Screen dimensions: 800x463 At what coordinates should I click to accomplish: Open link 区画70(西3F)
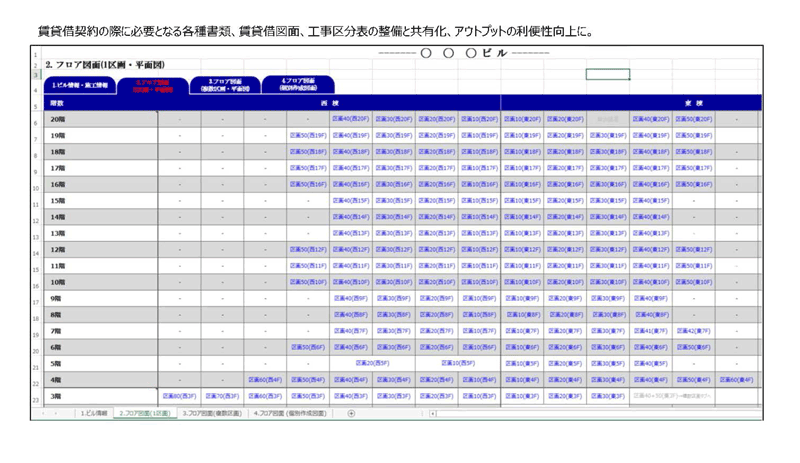point(222,396)
